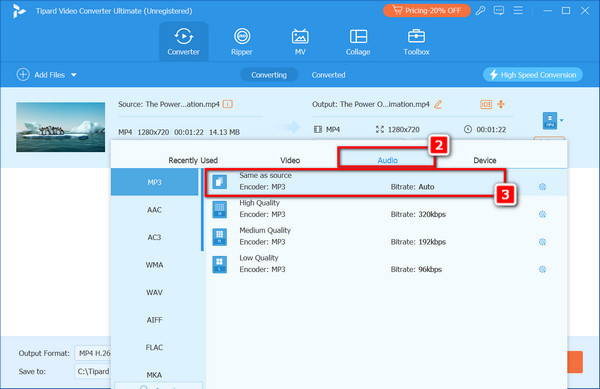Select the Same as source preset
Image resolution: width=600 pixels, height=389 pixels.
tap(386, 182)
